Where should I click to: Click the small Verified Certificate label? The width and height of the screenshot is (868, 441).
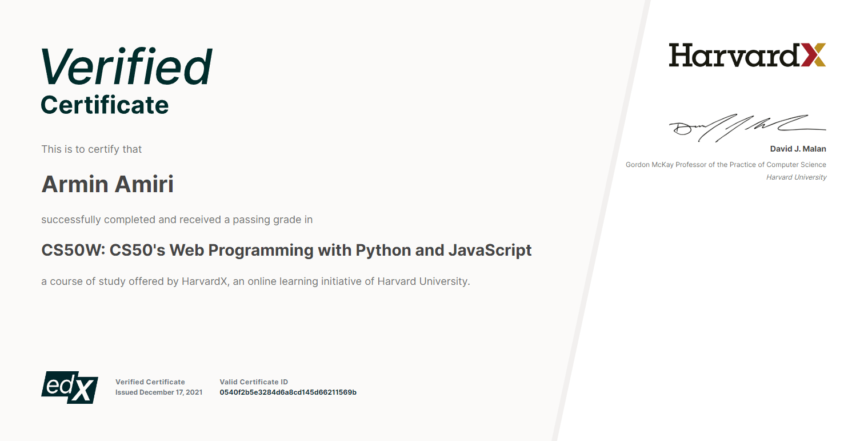pyautogui.click(x=150, y=382)
